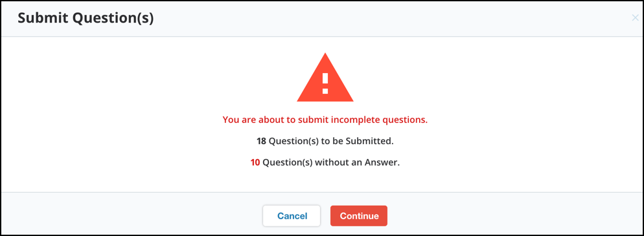The image size is (644, 236).
Task: Cancel the question submission
Action: coord(292,216)
